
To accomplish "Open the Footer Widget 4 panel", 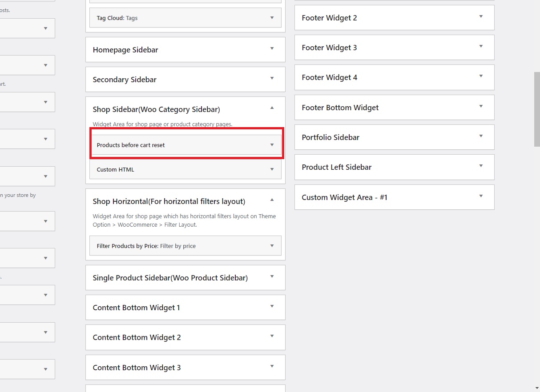I will 394,77.
